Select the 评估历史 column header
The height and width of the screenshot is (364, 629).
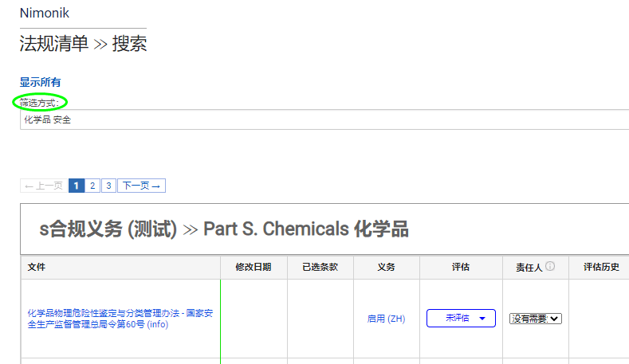tap(601, 268)
